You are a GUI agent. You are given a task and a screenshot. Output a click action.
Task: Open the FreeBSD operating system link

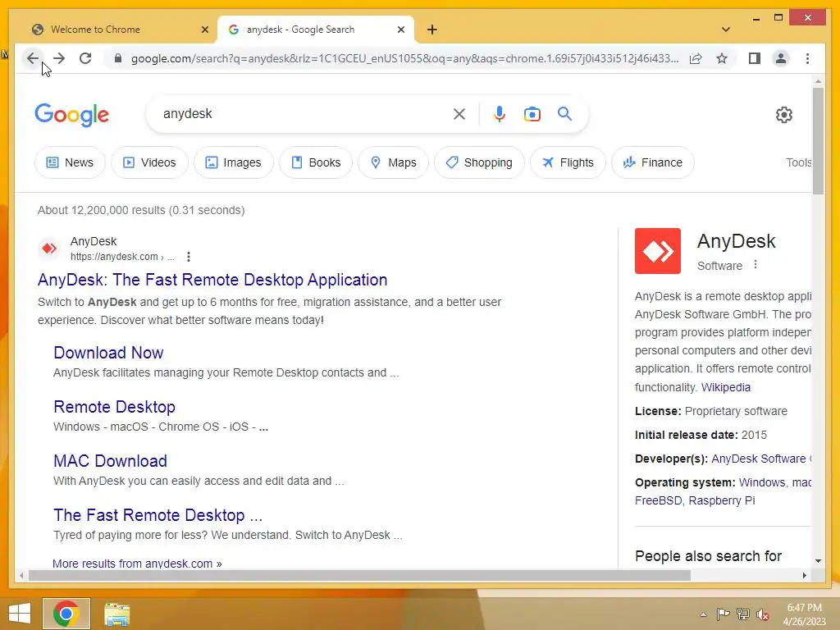click(659, 500)
